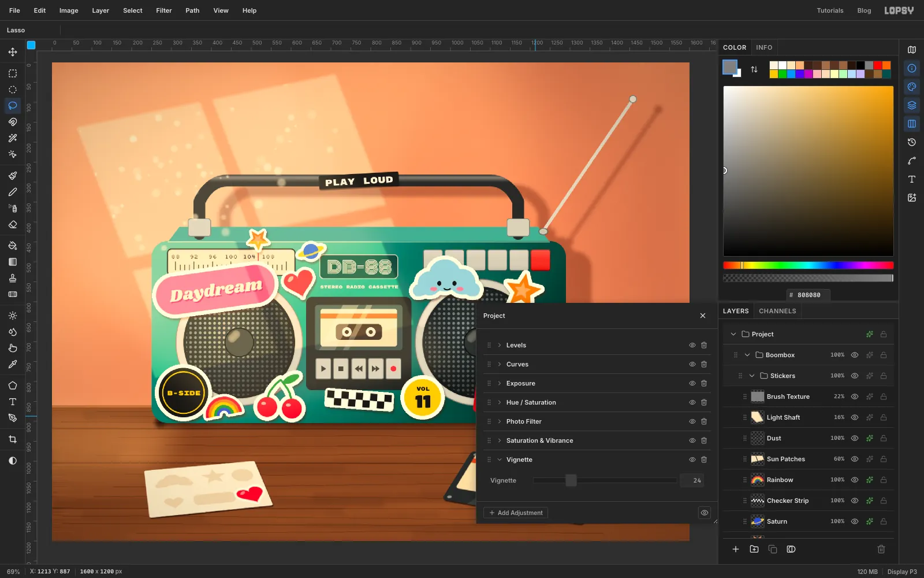Select the Pen path tool
The height and width of the screenshot is (578, 924).
13,418
